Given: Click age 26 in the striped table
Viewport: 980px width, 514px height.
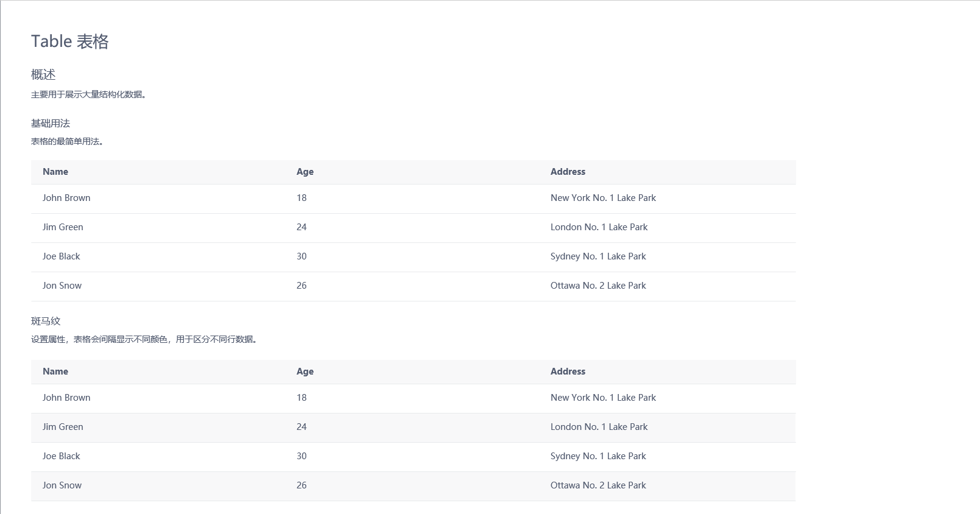Looking at the screenshot, I should coord(301,485).
